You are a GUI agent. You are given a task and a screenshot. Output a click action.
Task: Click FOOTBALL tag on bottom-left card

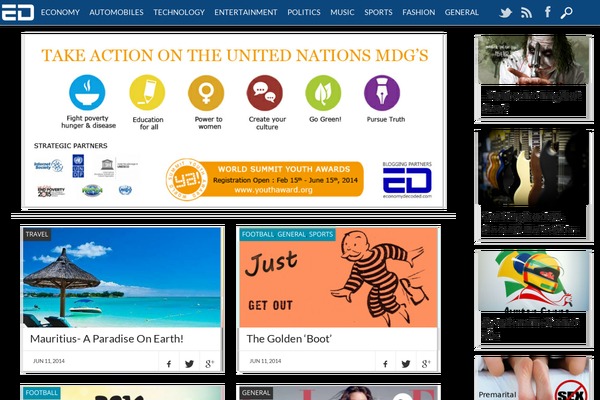(x=41, y=393)
